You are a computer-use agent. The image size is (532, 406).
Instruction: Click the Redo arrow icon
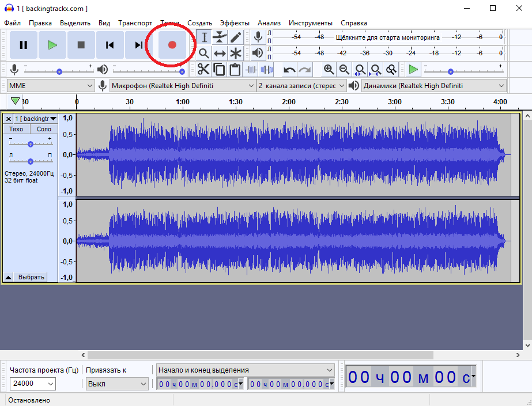pos(305,70)
